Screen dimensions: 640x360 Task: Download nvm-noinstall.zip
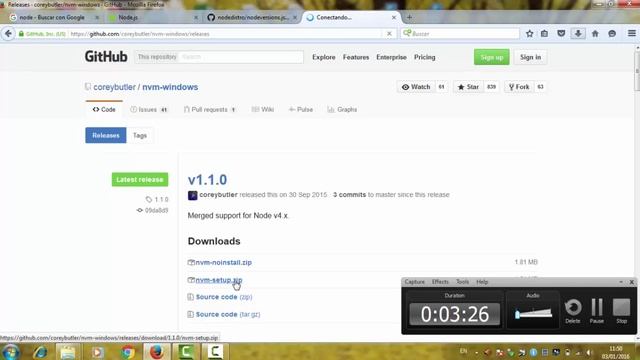tap(223, 262)
